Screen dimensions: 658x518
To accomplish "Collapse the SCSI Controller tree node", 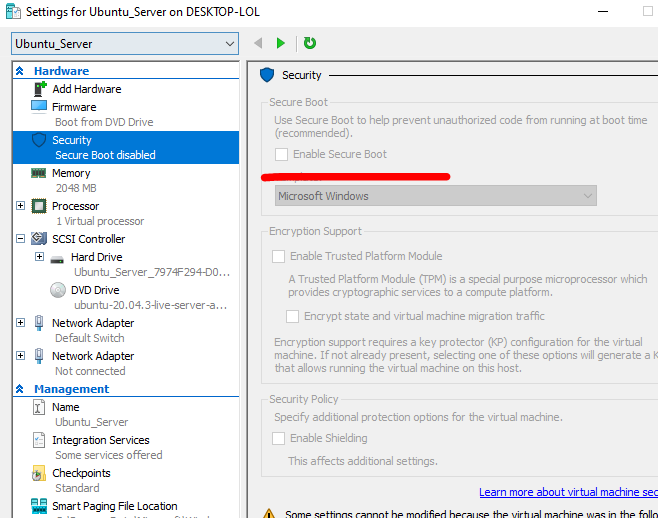I will coord(21,239).
